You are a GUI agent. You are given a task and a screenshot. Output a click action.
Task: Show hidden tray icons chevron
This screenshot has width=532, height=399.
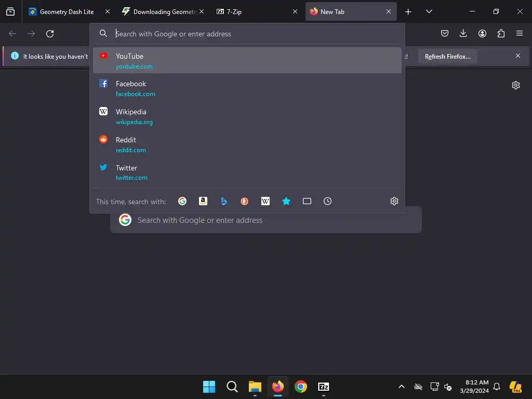click(x=402, y=387)
